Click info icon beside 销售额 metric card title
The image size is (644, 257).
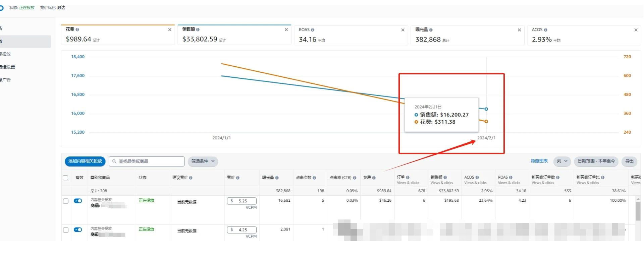tap(198, 30)
